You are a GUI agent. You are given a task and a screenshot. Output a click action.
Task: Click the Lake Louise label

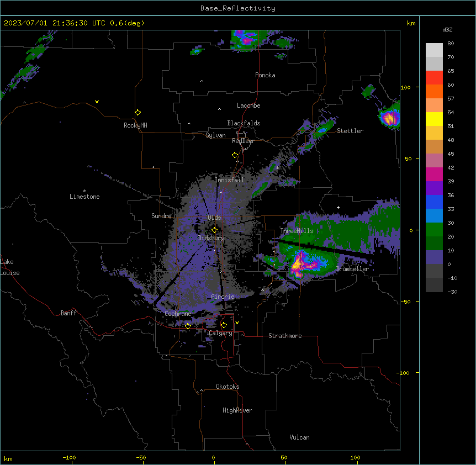coord(10,267)
